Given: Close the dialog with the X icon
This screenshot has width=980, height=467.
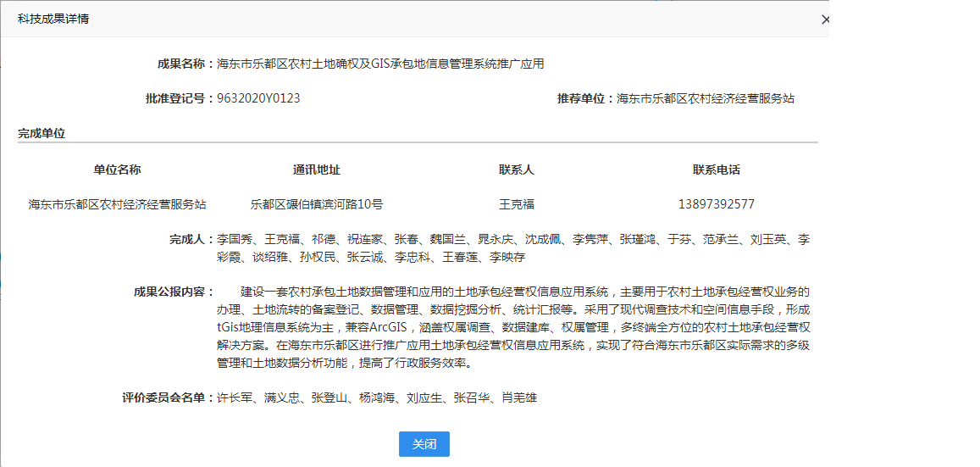Looking at the screenshot, I should pyautogui.click(x=825, y=19).
